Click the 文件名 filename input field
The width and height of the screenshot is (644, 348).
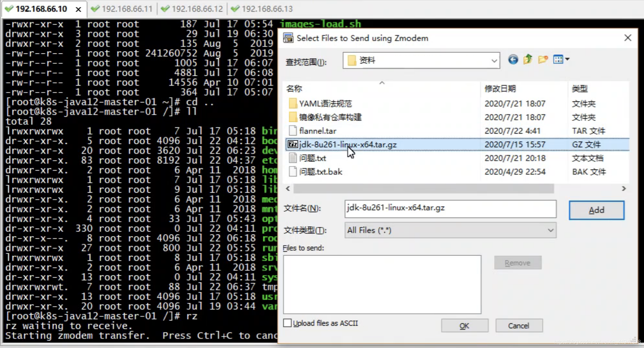click(450, 209)
